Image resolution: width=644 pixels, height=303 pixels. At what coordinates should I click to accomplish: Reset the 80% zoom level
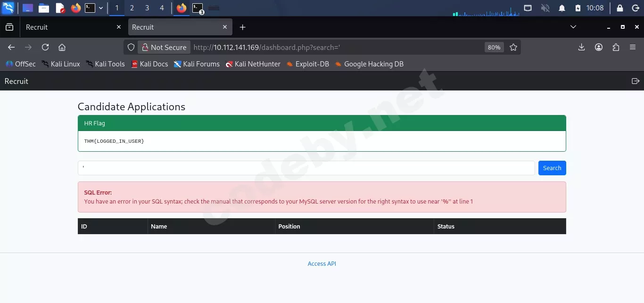coord(494,47)
